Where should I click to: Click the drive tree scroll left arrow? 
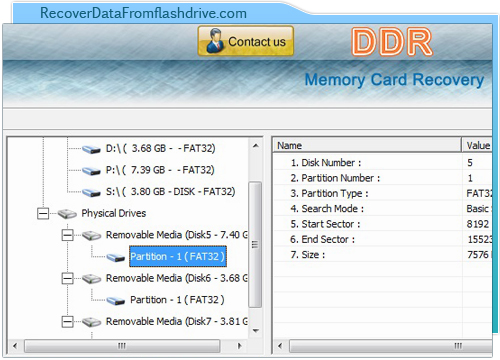(15, 346)
